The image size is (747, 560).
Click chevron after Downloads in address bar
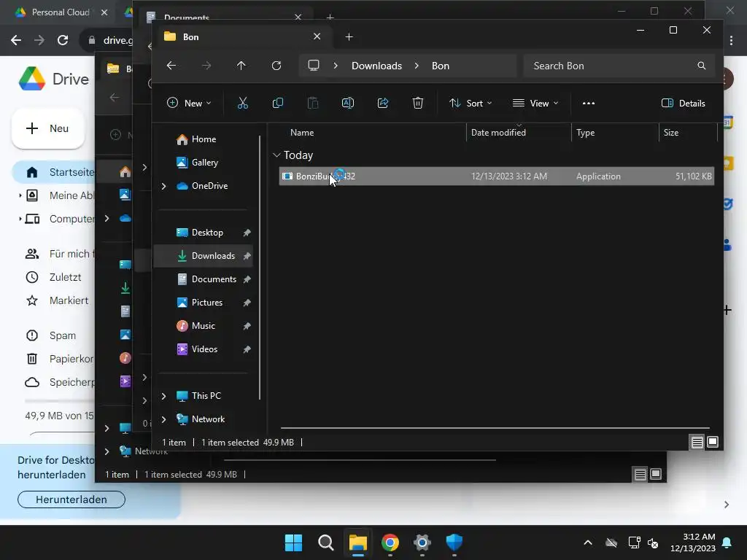pos(417,66)
